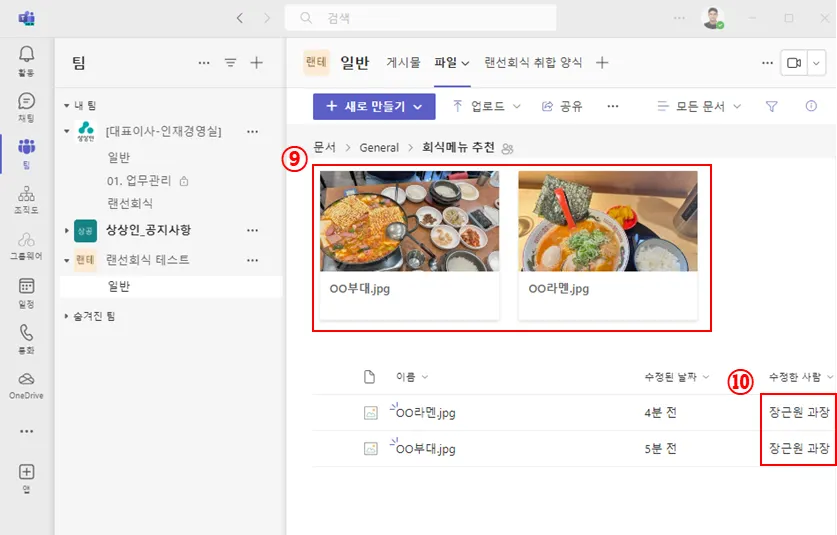This screenshot has width=837, height=535.
Task: Open more options for 상상인_공지사항 team
Action: pos(252,230)
